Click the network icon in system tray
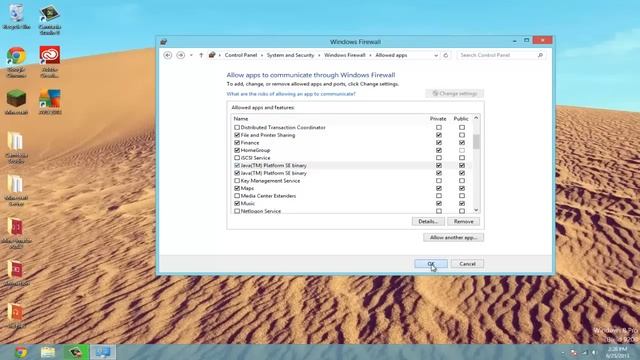The width and height of the screenshot is (640, 360). click(584, 352)
